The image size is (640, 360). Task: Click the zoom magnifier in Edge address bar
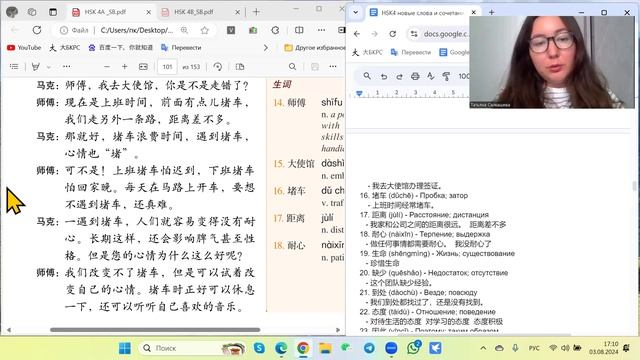pyautogui.click(x=184, y=30)
